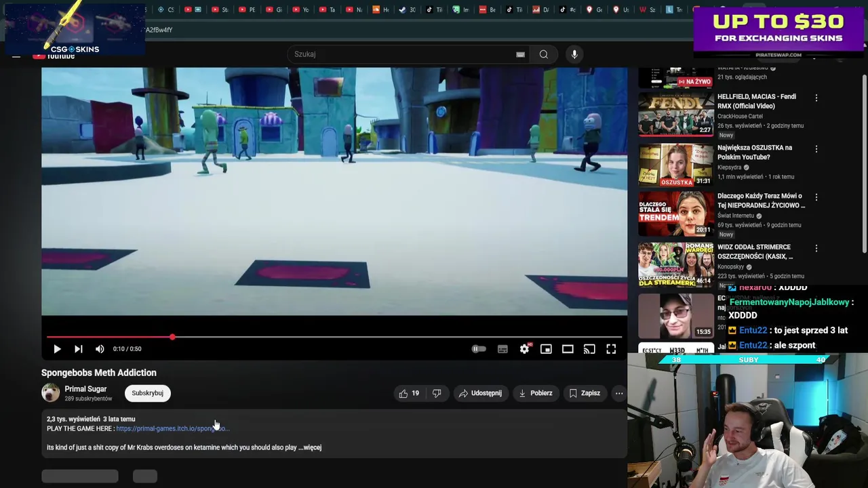Open the miniplayer
The image size is (868, 488).
[546, 349]
